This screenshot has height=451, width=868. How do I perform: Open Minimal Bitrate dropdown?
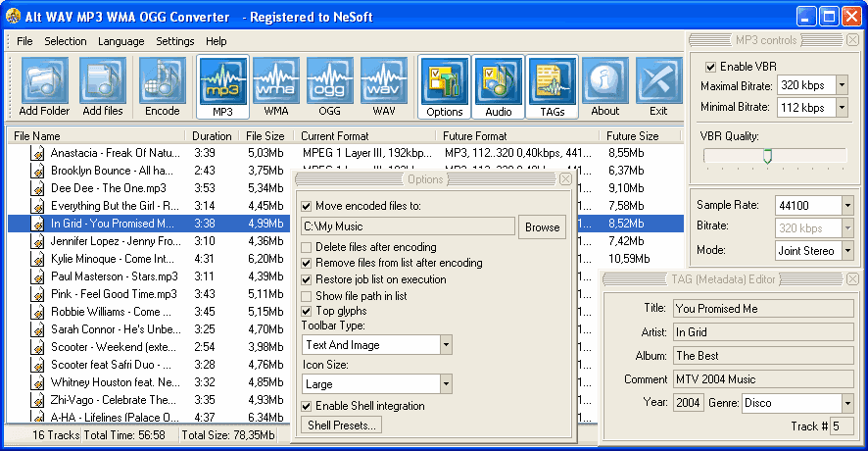point(842,108)
